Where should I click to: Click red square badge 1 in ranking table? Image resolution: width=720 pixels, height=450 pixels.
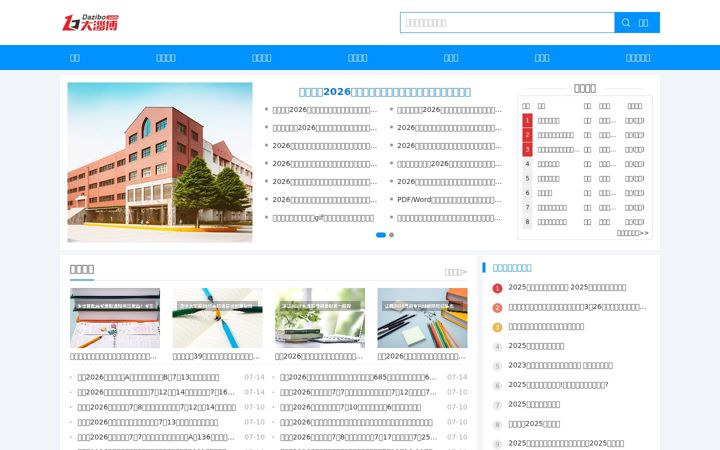[527, 120]
